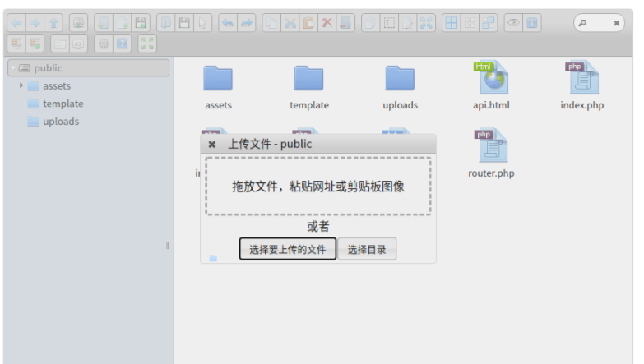Open the mount network volume tool
The width and height of the screenshot is (644, 364).
click(78, 23)
